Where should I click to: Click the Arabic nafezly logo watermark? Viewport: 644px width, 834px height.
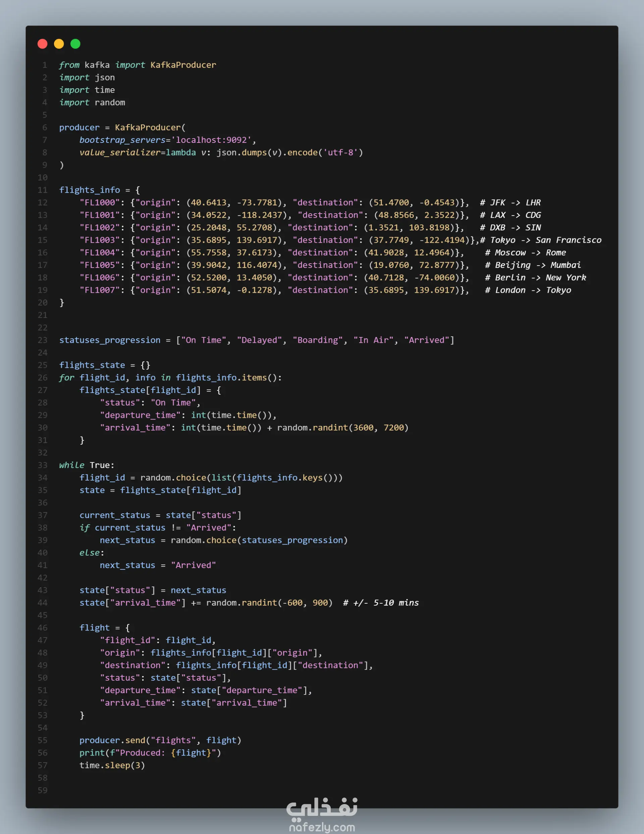click(322, 809)
